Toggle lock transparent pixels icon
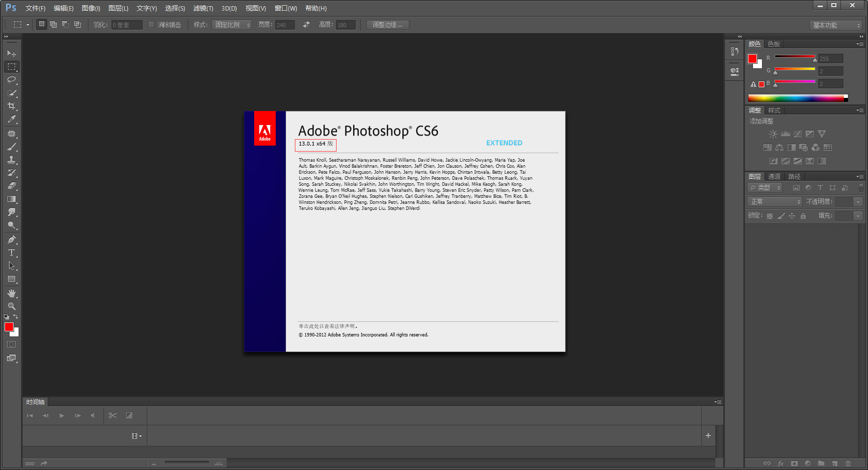The image size is (868, 470). pos(770,216)
